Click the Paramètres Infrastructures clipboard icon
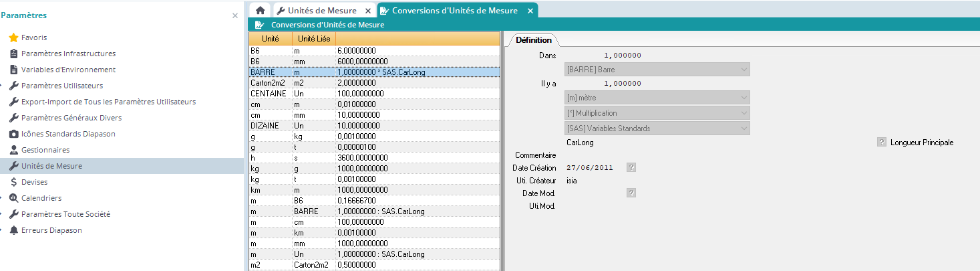The image size is (980, 271). [x=13, y=54]
